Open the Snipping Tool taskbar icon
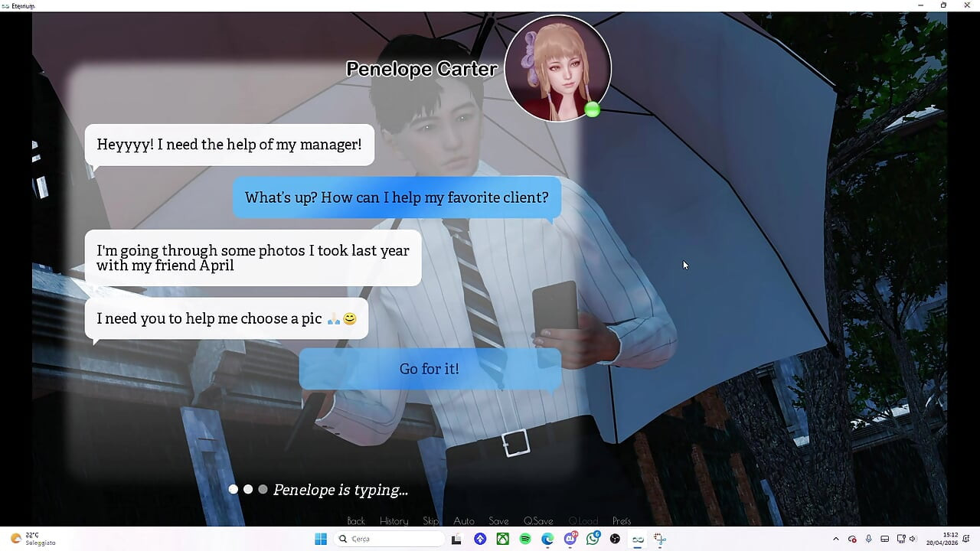 click(x=660, y=539)
